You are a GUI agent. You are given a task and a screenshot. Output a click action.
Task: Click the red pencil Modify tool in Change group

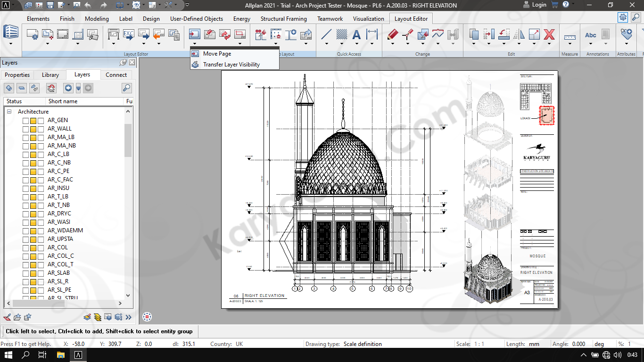(392, 34)
